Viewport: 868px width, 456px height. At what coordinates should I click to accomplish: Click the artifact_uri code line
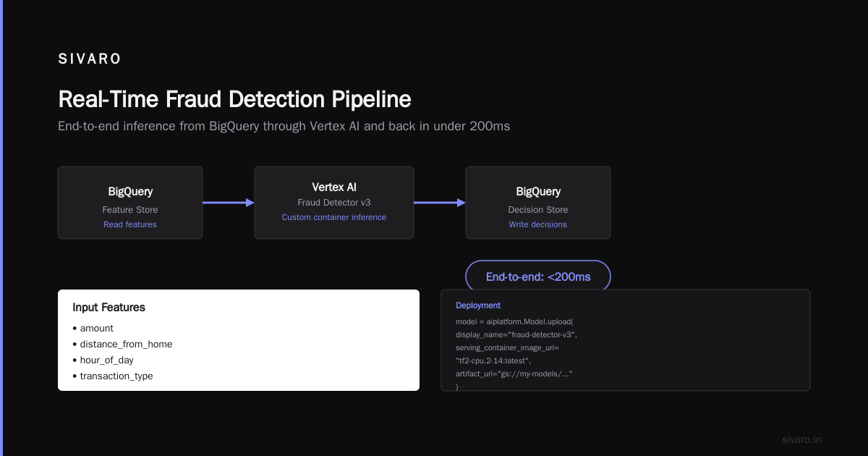514,373
